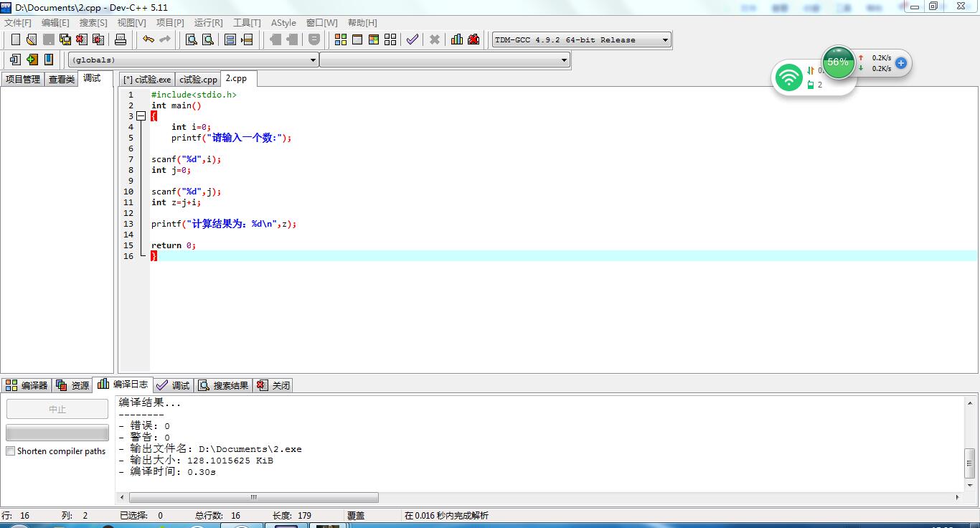Open the 运行[R] menu

pyautogui.click(x=208, y=23)
